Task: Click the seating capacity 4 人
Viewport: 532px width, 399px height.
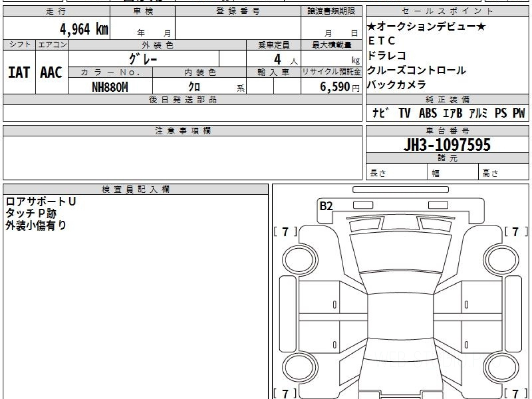Action: tap(286, 59)
